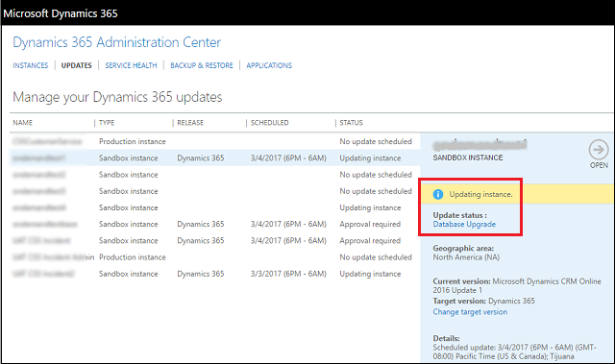
Task: Select the 3/3/2017 (6PM - 6AM) scheduled cell
Action: pyautogui.click(x=288, y=274)
